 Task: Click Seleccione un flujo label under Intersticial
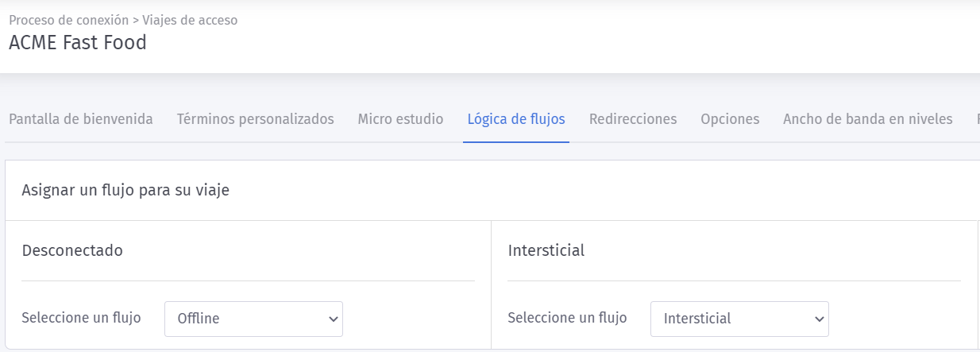(567, 318)
